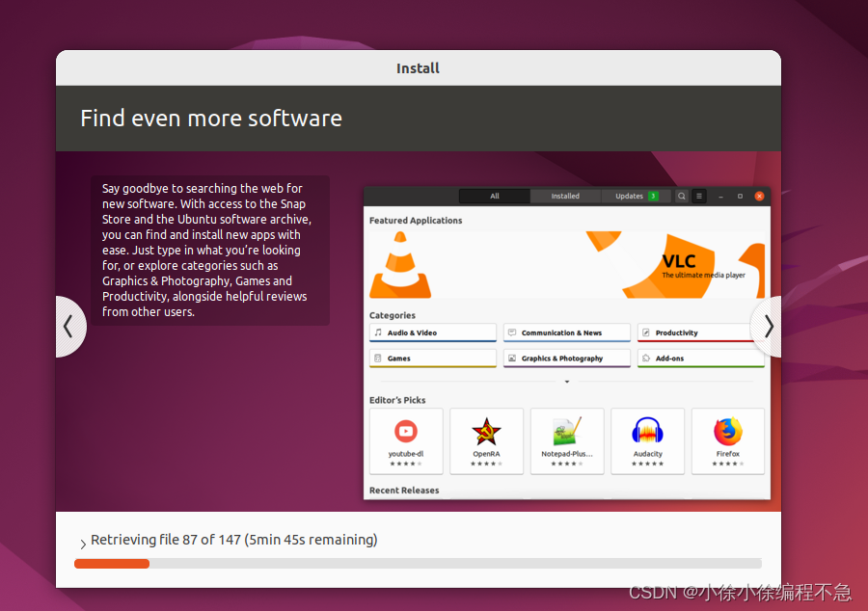This screenshot has width=868, height=611.
Task: Click the "Categories" heading
Action: pyautogui.click(x=392, y=315)
